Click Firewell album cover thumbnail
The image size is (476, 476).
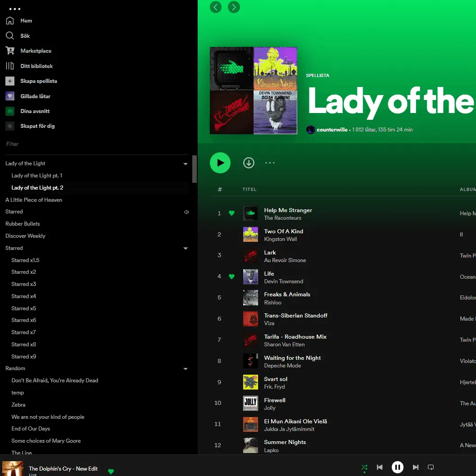point(250,403)
